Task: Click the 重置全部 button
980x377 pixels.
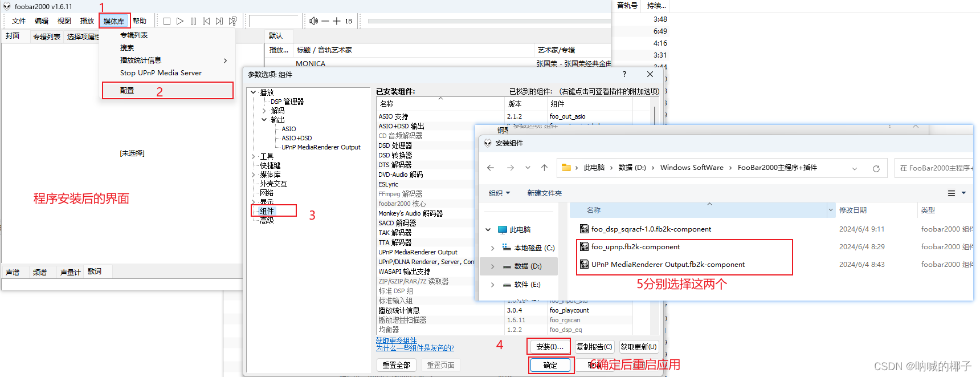Action: pyautogui.click(x=397, y=365)
